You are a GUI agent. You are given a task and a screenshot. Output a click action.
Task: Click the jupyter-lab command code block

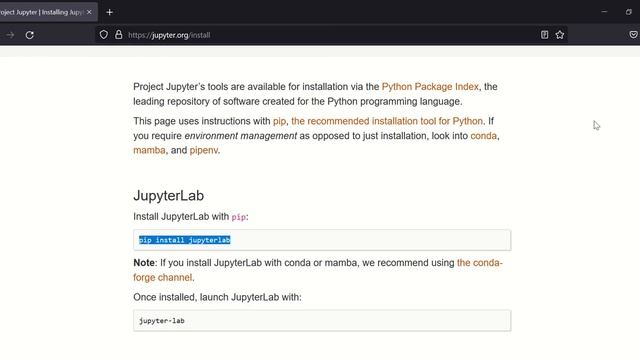[x=322, y=321]
